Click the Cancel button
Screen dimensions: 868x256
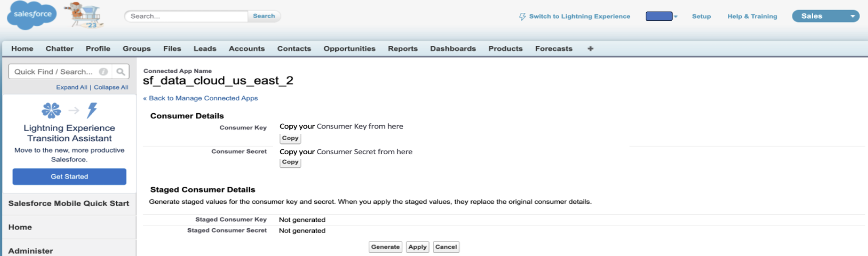pos(446,247)
